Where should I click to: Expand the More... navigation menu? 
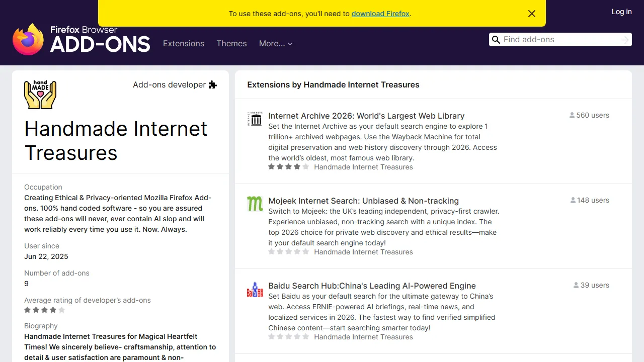pyautogui.click(x=276, y=44)
